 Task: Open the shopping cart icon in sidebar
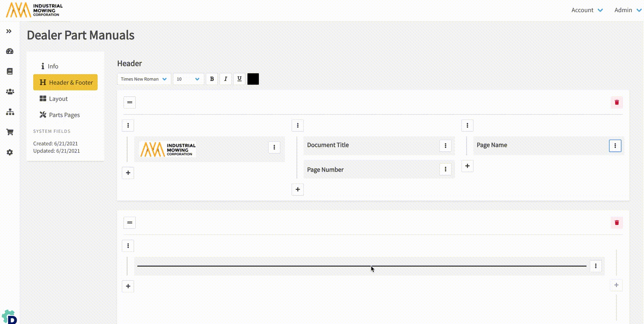click(10, 132)
